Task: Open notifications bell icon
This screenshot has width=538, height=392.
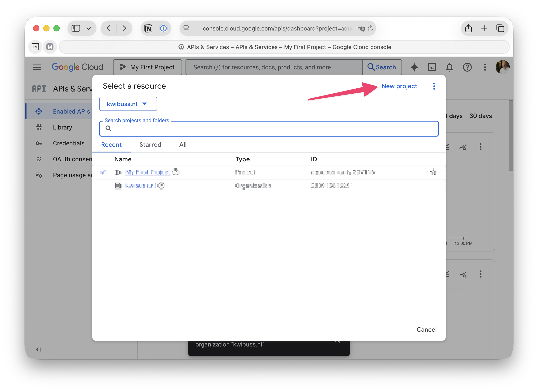Action: (x=449, y=67)
